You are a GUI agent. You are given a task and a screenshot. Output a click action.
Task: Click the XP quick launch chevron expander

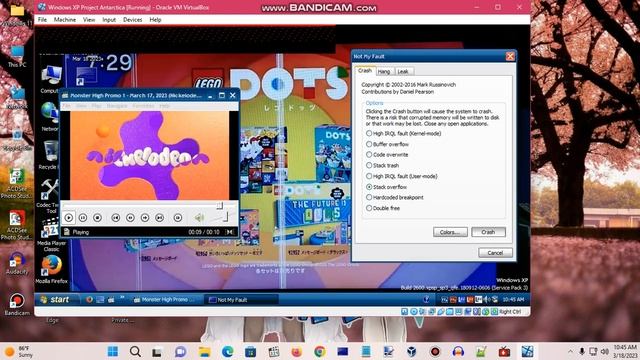coord(122,298)
